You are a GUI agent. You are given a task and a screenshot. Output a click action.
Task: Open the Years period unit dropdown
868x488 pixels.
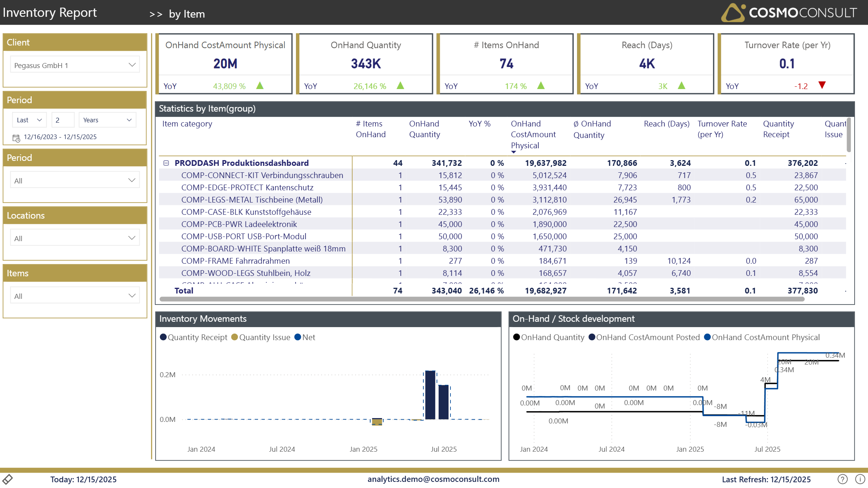(107, 120)
